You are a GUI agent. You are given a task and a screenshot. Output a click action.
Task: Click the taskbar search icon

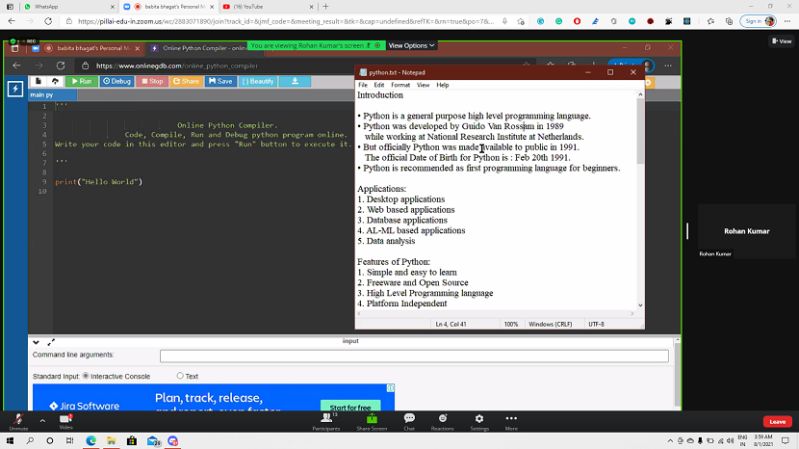pyautogui.click(x=30, y=441)
